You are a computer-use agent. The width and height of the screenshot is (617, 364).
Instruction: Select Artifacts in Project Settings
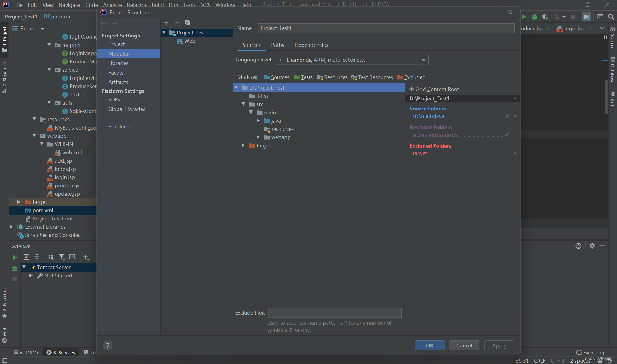click(x=118, y=82)
